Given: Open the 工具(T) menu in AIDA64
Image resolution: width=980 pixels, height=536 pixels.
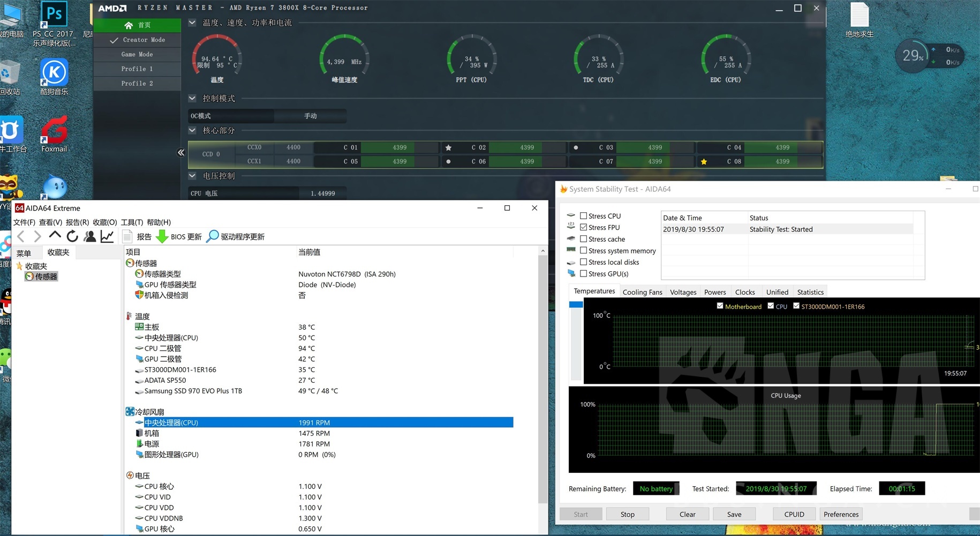Looking at the screenshot, I should (x=131, y=222).
